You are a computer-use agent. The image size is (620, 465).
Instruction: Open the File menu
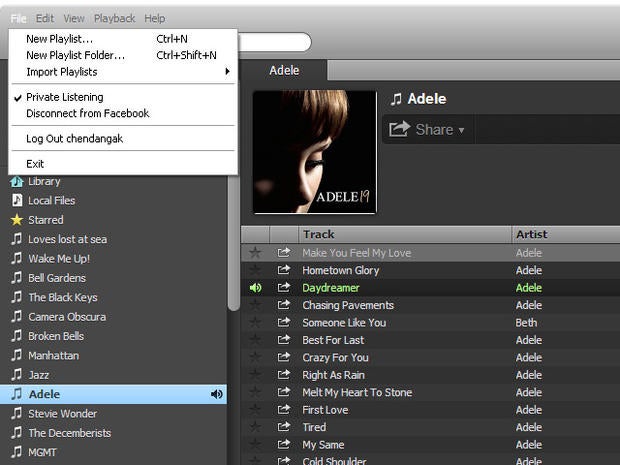pos(18,18)
